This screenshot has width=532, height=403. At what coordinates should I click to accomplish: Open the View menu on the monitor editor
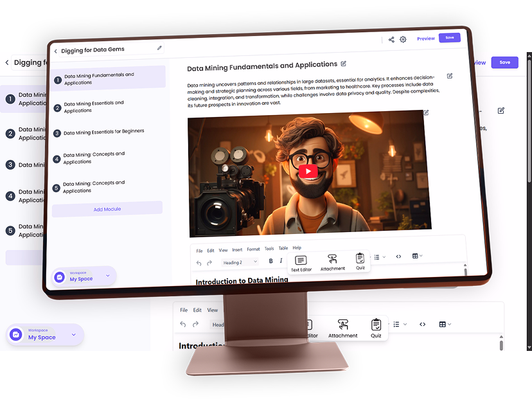[223, 250]
